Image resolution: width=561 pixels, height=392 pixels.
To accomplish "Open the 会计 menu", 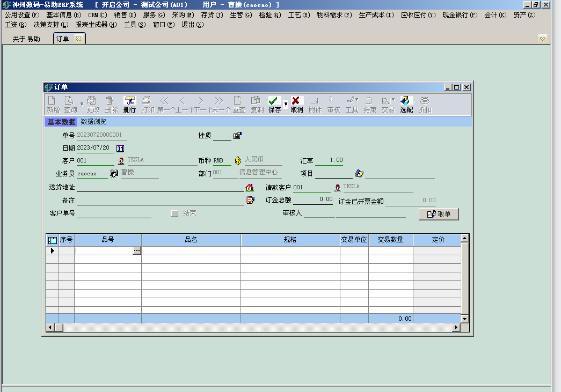I will coord(495,15).
